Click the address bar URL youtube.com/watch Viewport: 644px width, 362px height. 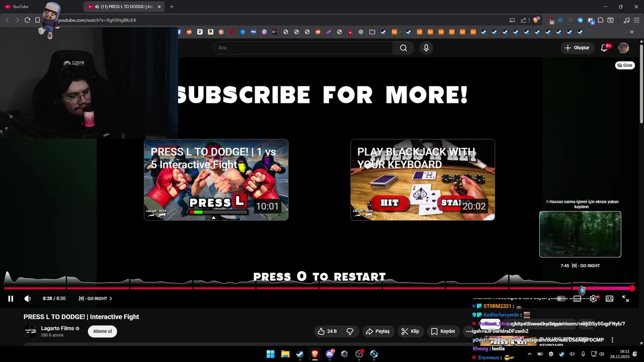(x=97, y=20)
